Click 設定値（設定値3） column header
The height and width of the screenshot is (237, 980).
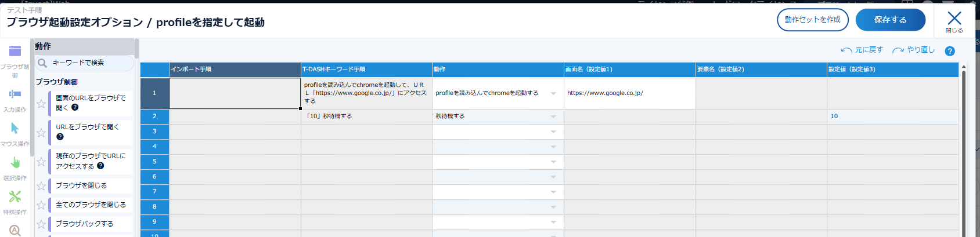[x=893, y=70]
